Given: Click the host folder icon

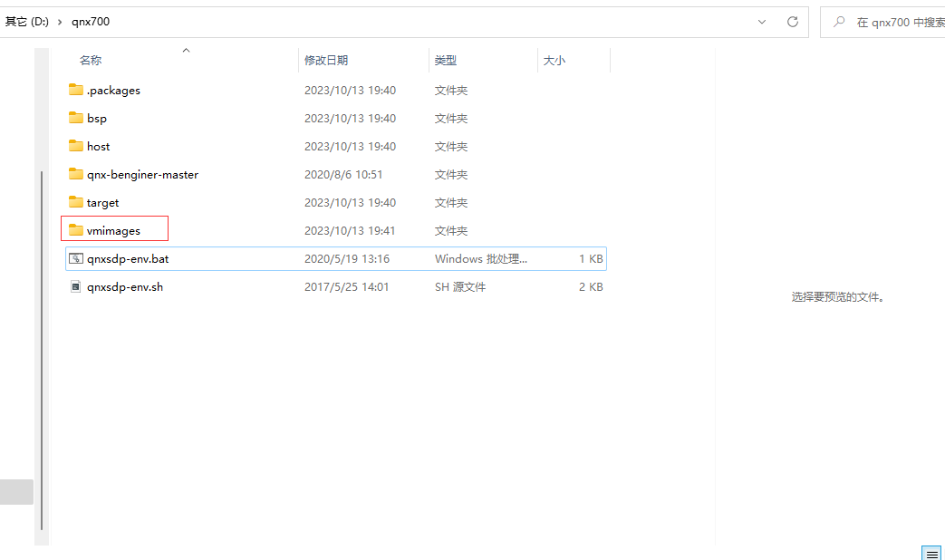Looking at the screenshot, I should 76,146.
